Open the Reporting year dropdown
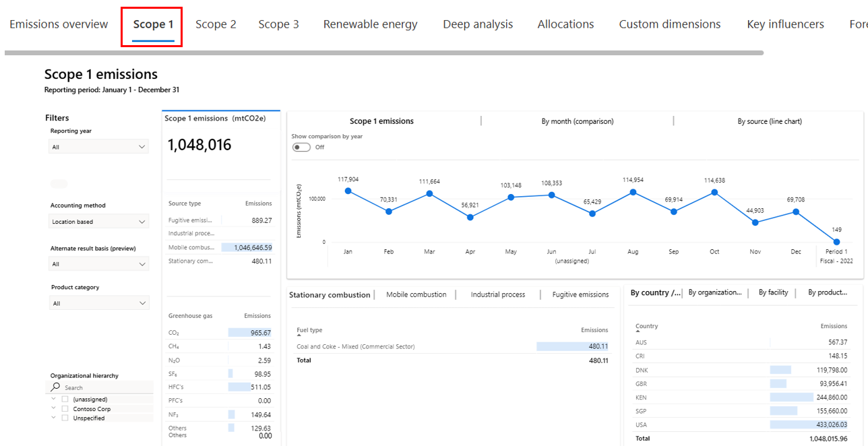The image size is (868, 446). coord(99,147)
